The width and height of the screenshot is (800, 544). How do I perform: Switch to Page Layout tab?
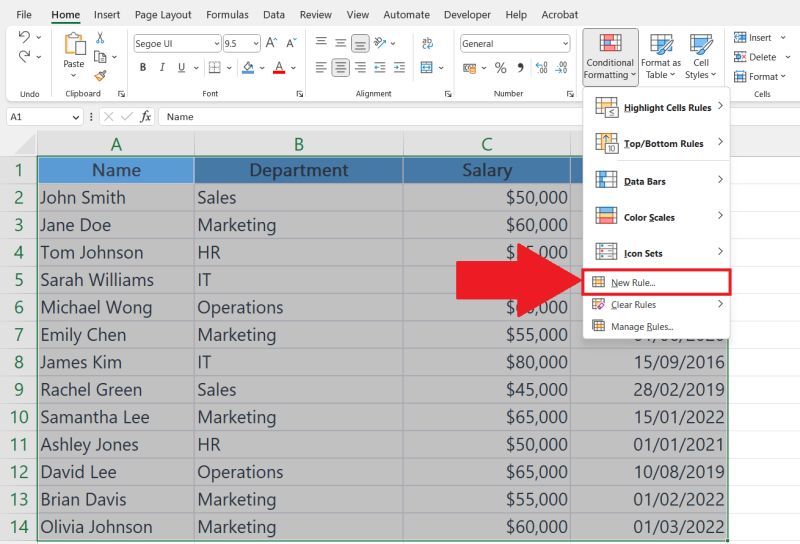click(163, 15)
